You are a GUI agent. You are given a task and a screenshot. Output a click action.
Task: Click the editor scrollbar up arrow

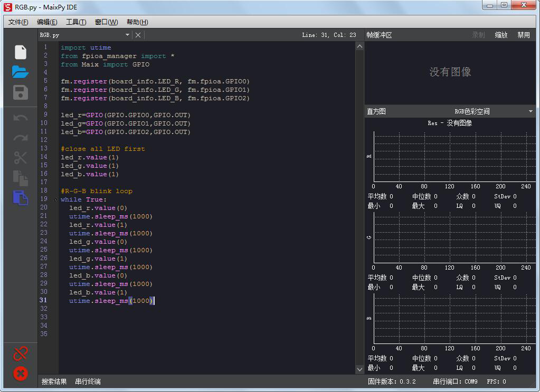[359, 46]
